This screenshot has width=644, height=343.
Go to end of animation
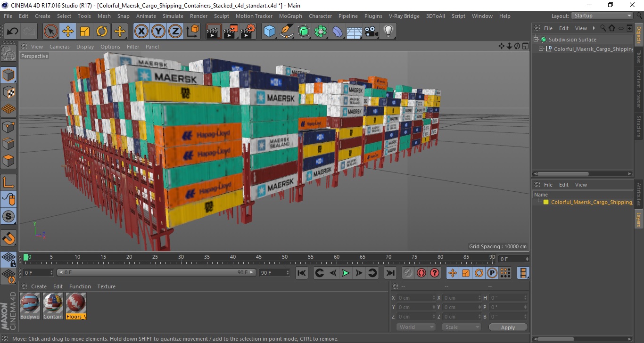click(390, 273)
